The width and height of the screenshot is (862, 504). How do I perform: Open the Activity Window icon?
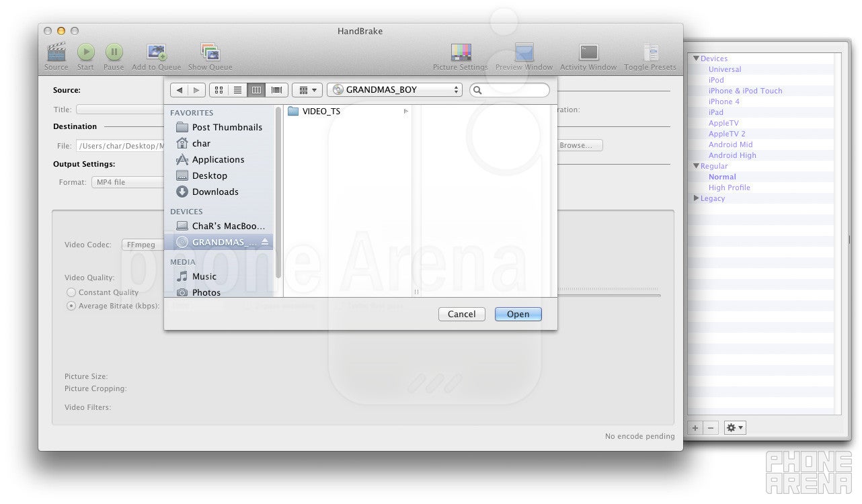[588, 52]
